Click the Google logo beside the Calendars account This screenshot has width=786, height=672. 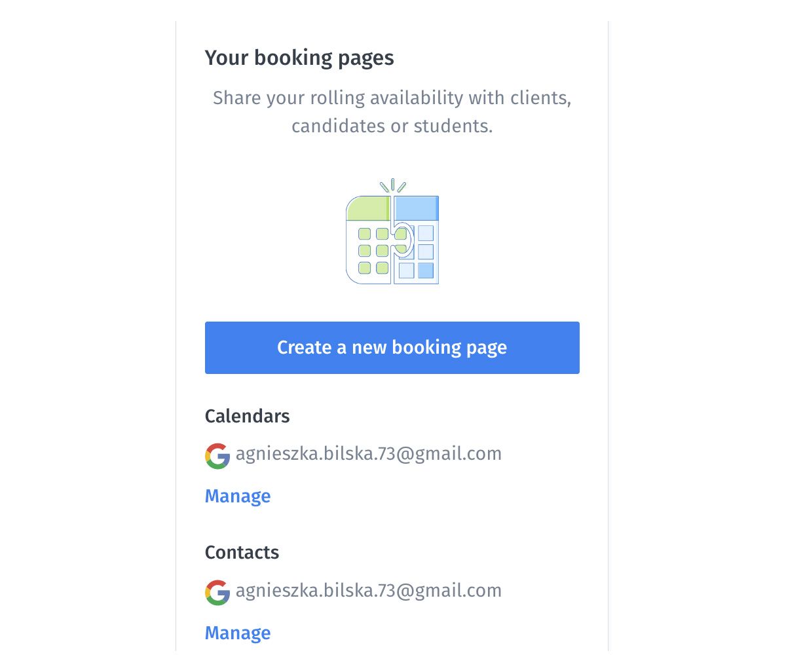217,456
